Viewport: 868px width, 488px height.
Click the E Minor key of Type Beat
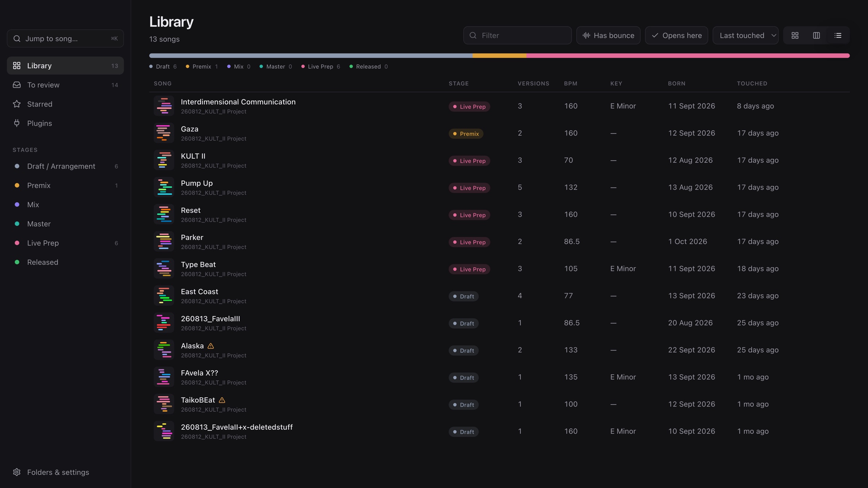click(x=623, y=269)
